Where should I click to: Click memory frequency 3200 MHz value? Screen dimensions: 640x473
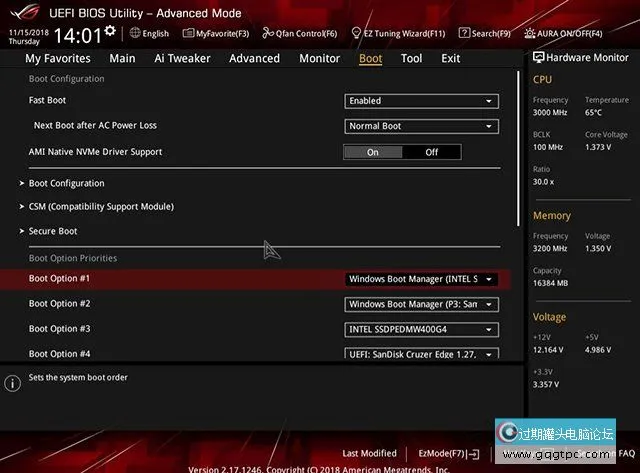point(550,249)
